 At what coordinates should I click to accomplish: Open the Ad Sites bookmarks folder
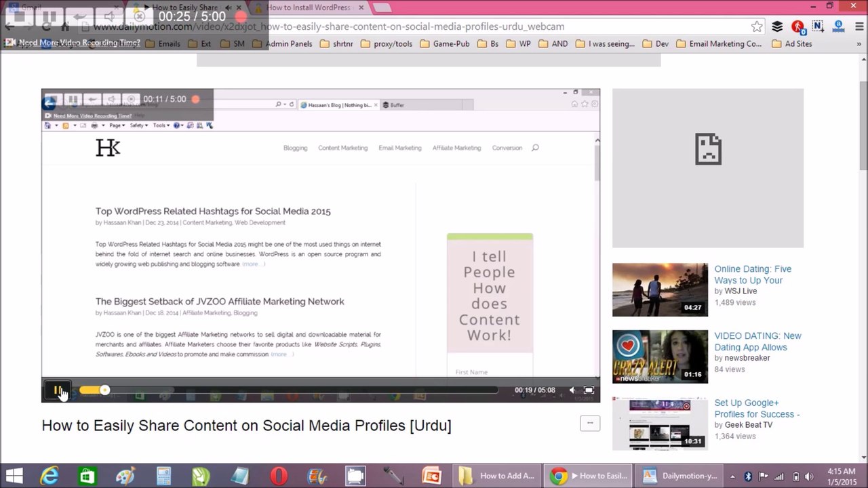click(792, 44)
